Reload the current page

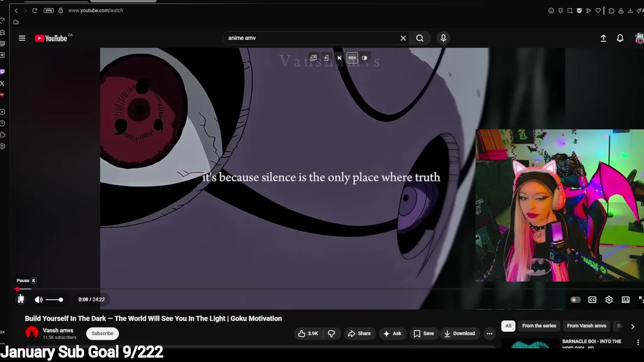pos(34,11)
